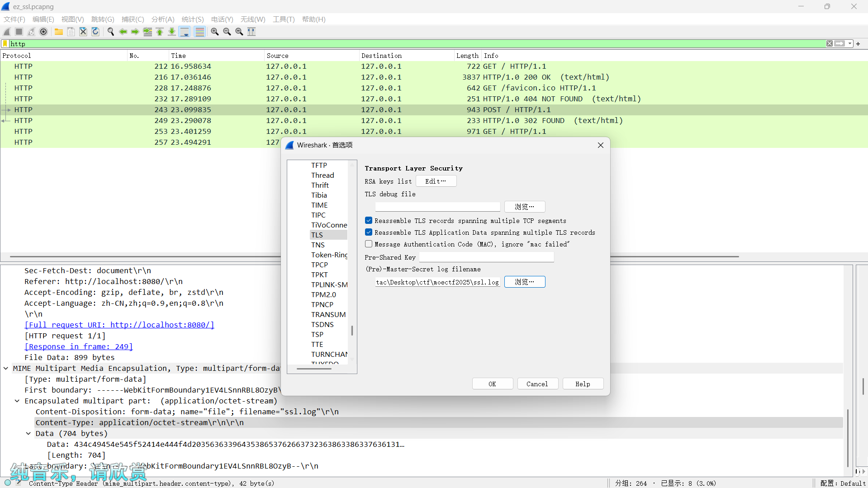This screenshot has width=868, height=488.
Task: Open a capture file with the folder icon
Action: click(59, 32)
